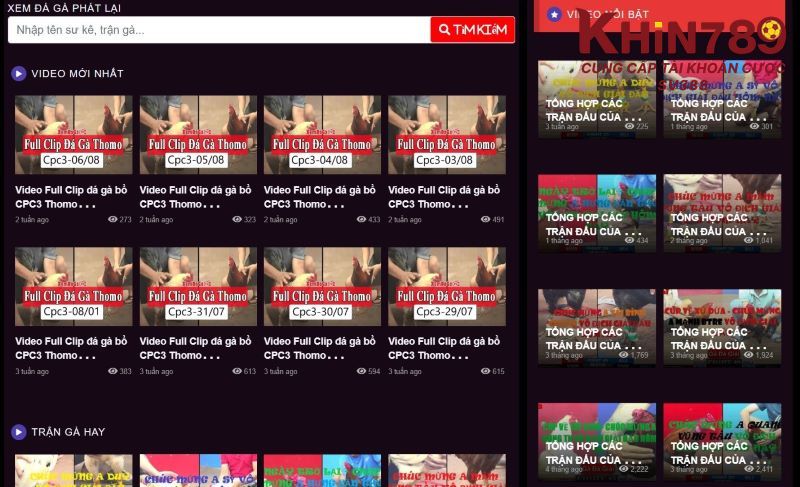Open the Cpc3-03/08 video thumbnail
The image size is (800, 487).
(446, 135)
